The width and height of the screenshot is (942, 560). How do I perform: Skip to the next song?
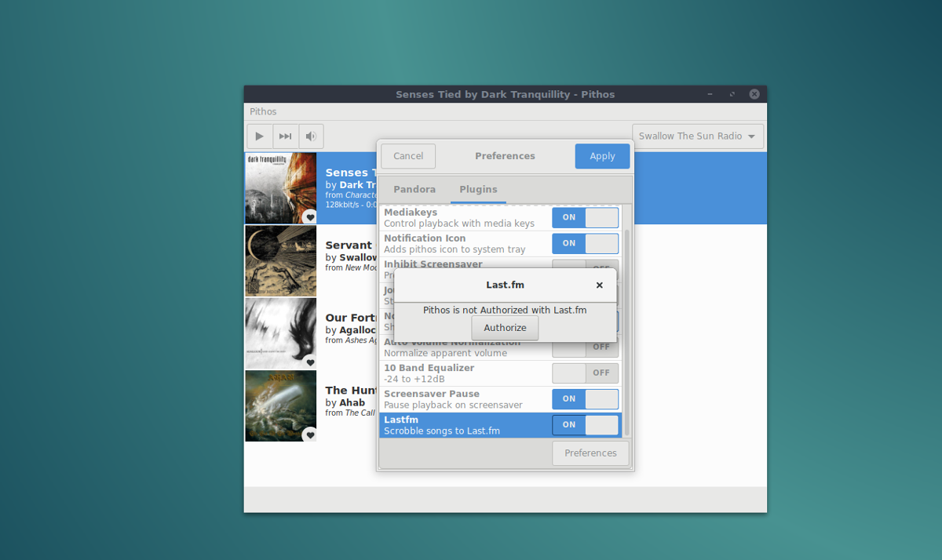[x=286, y=136]
